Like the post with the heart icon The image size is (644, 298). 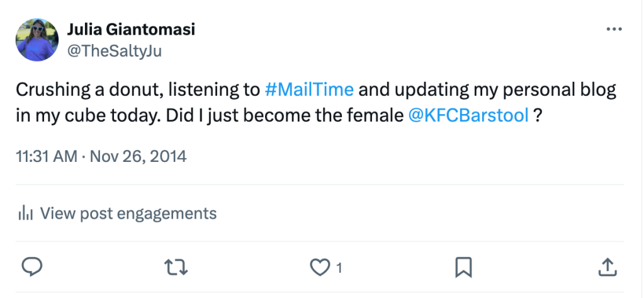[320, 267]
